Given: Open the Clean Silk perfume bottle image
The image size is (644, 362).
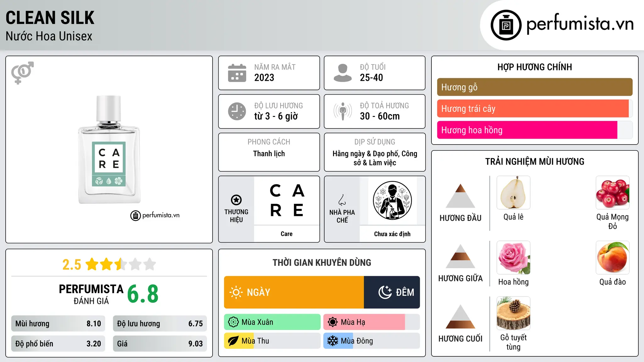Looking at the screenshot, I should 109,149.
